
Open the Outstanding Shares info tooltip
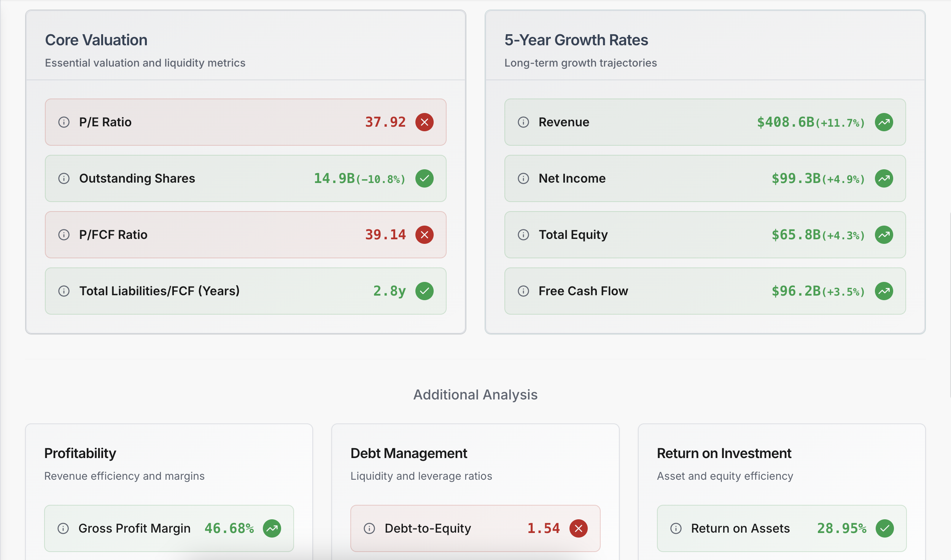tap(64, 178)
